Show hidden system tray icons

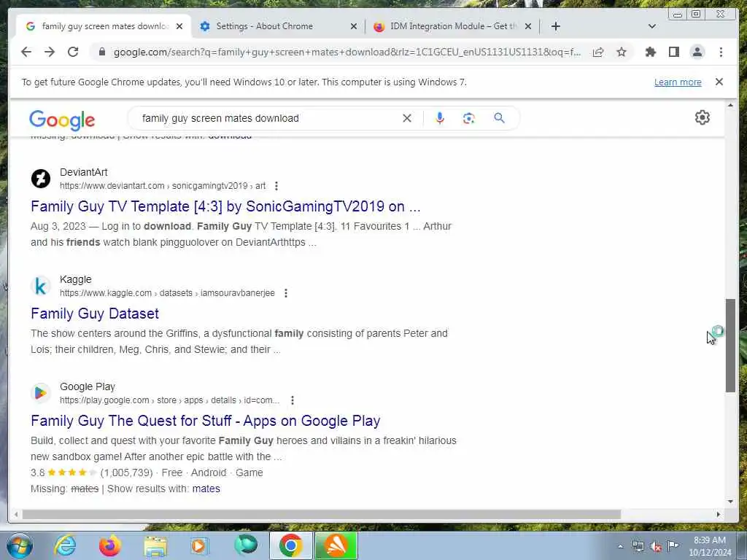click(620, 547)
